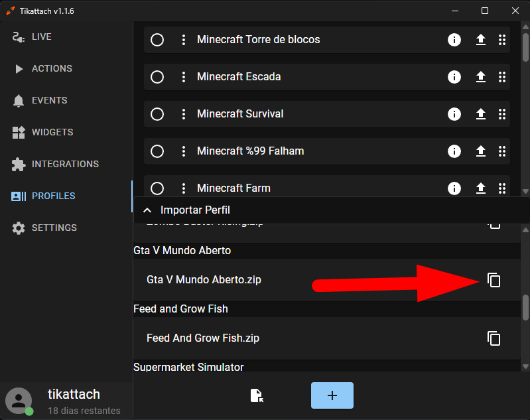
Task: Collapse the Importar Perfil panel
Action: (x=147, y=210)
